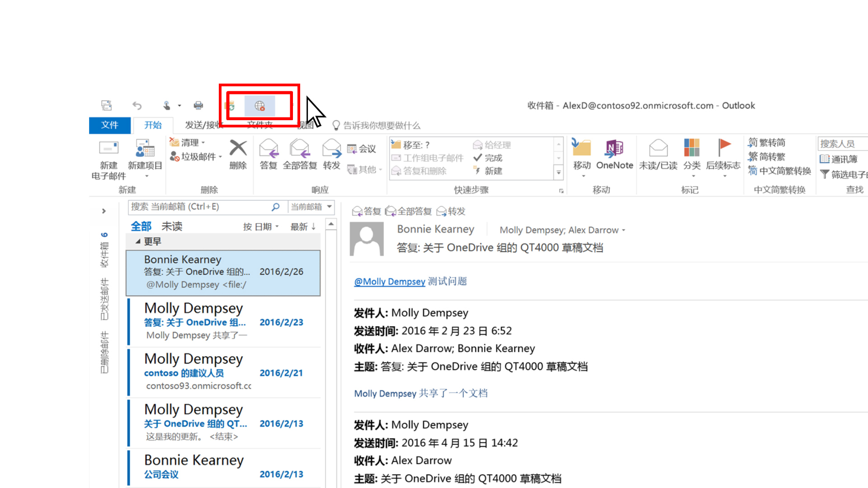
Task: Click 筛选电子邮件 funnel
Action: click(844, 174)
